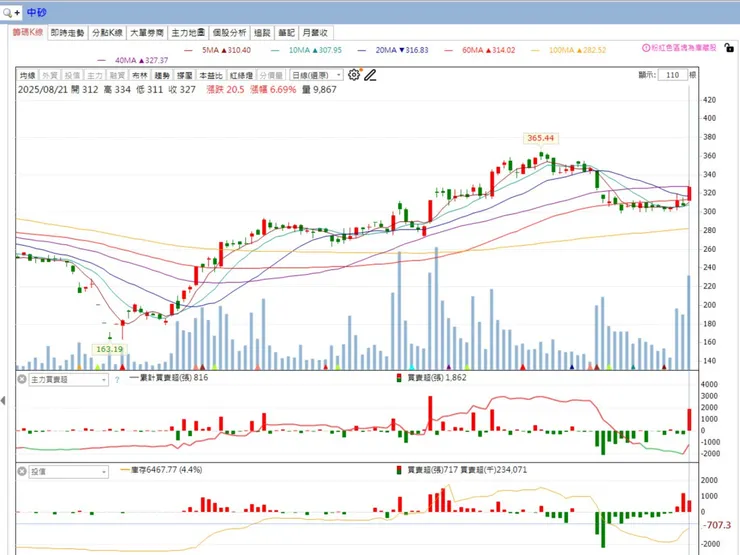Toggle the 紅綠燈 overlay button
This screenshot has height=555, width=740.
241,75
